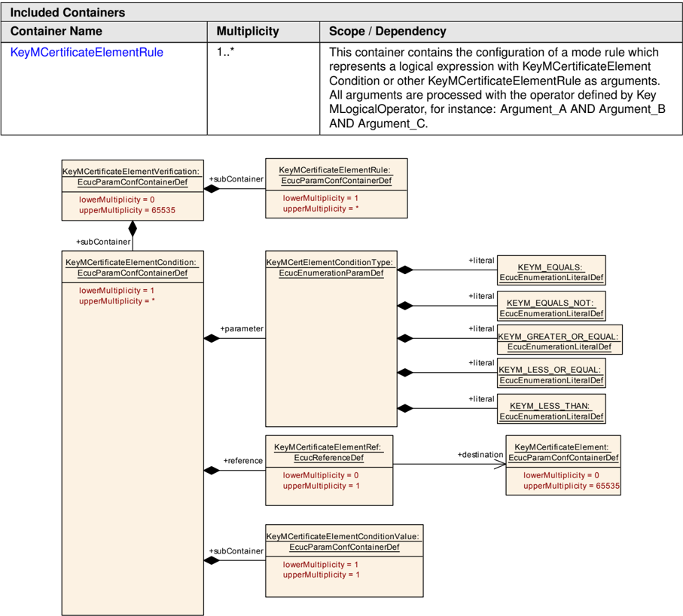
Task: Click '+subContainer' label above KeyMCertificateElementCondition
Action: point(103,242)
